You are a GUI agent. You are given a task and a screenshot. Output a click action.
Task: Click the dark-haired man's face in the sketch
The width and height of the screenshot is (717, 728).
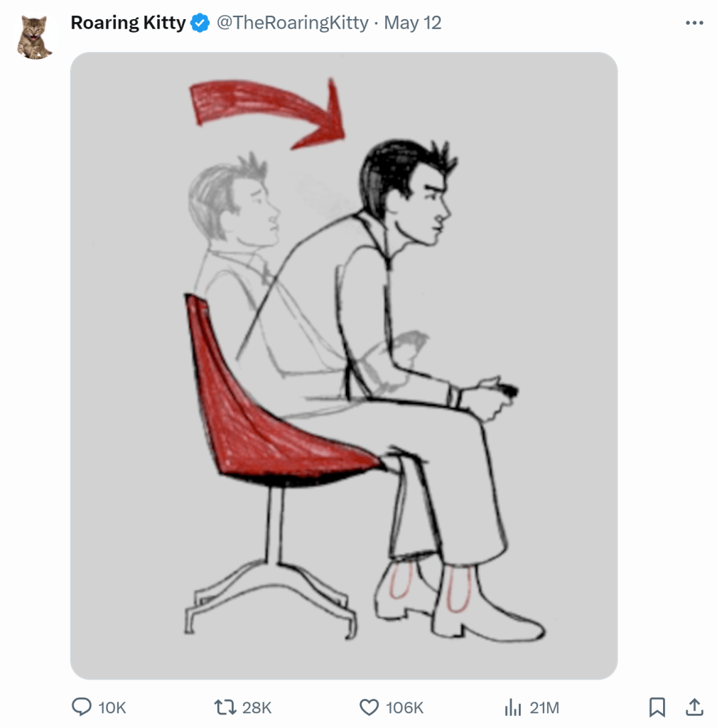(426, 206)
